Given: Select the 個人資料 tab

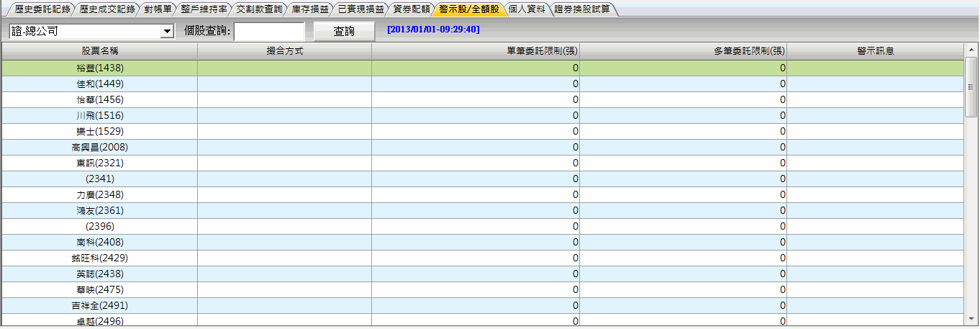Looking at the screenshot, I should [526, 9].
